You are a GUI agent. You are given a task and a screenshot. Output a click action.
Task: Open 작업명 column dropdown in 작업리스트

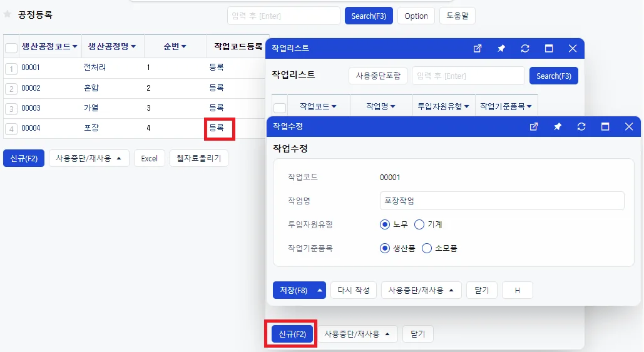tap(392, 106)
